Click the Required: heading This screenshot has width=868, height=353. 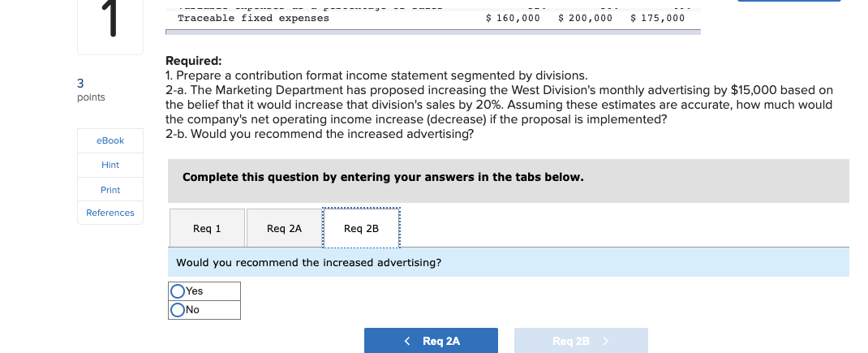193,61
